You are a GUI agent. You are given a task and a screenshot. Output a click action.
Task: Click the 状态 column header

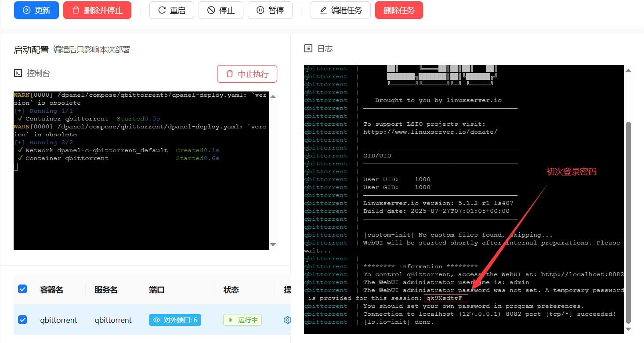tap(231, 290)
